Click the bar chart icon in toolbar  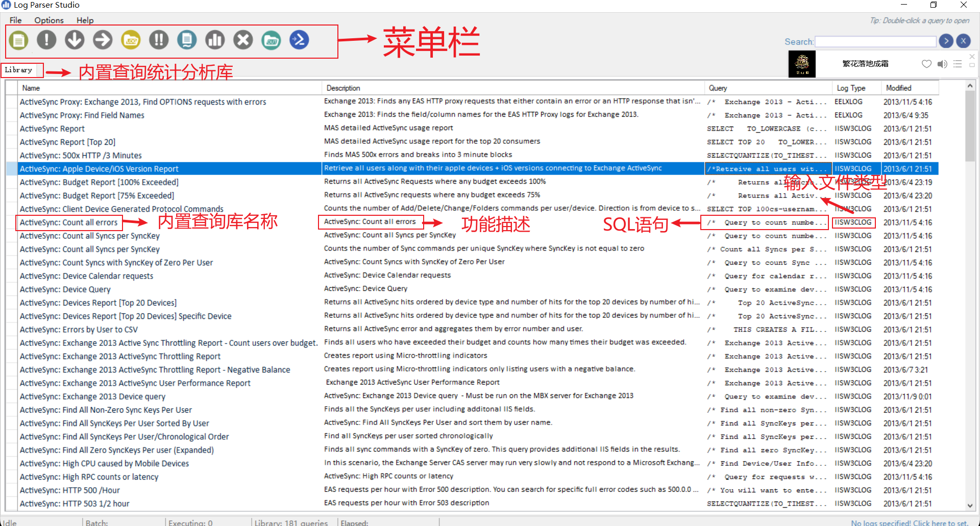click(x=215, y=40)
